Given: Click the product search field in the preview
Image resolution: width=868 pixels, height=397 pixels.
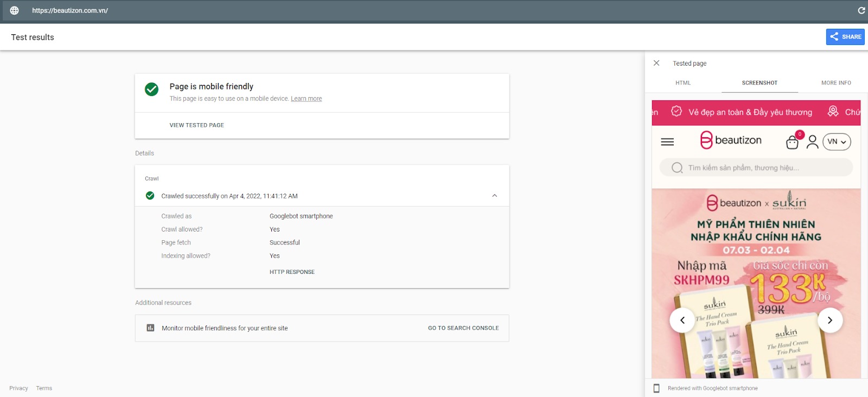Looking at the screenshot, I should [x=756, y=168].
